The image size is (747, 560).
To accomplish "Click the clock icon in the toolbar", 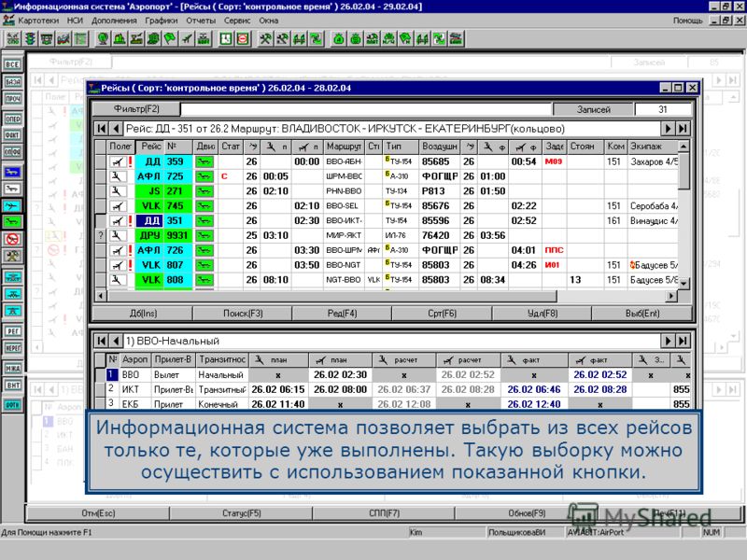I will tap(225, 38).
